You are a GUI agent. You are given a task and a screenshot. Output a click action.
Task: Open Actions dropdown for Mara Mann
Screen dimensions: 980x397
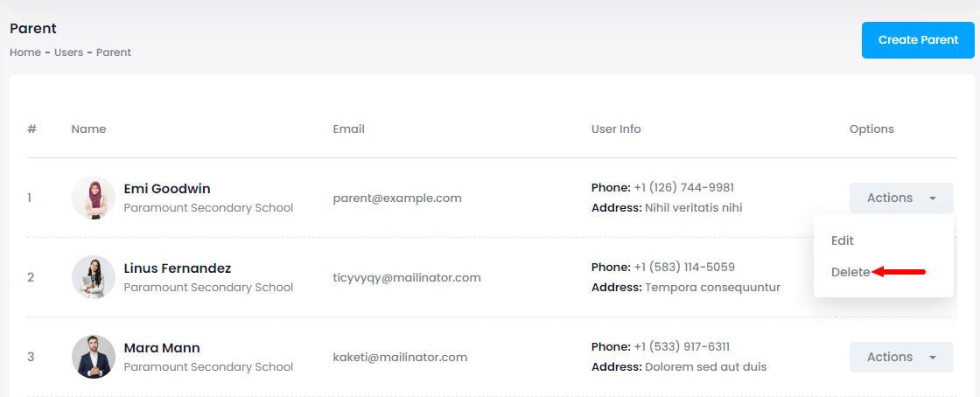900,357
